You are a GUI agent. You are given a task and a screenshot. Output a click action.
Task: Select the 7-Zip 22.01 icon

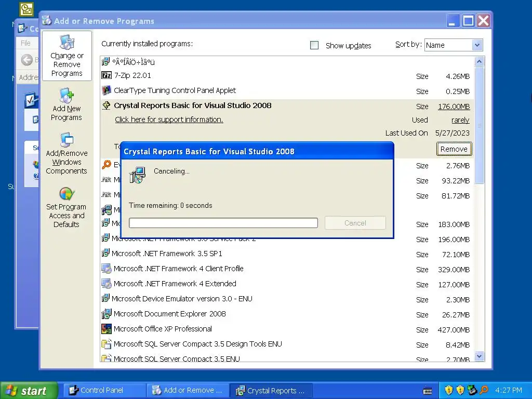tap(107, 75)
